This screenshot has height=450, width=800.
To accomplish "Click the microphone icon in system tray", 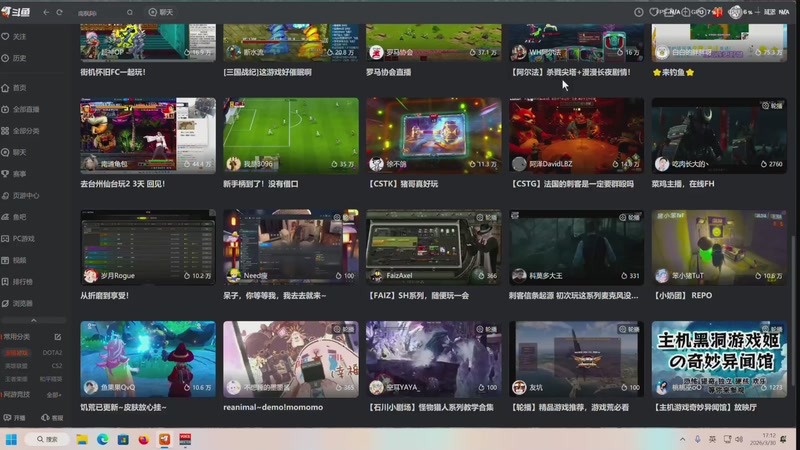I will (697, 439).
